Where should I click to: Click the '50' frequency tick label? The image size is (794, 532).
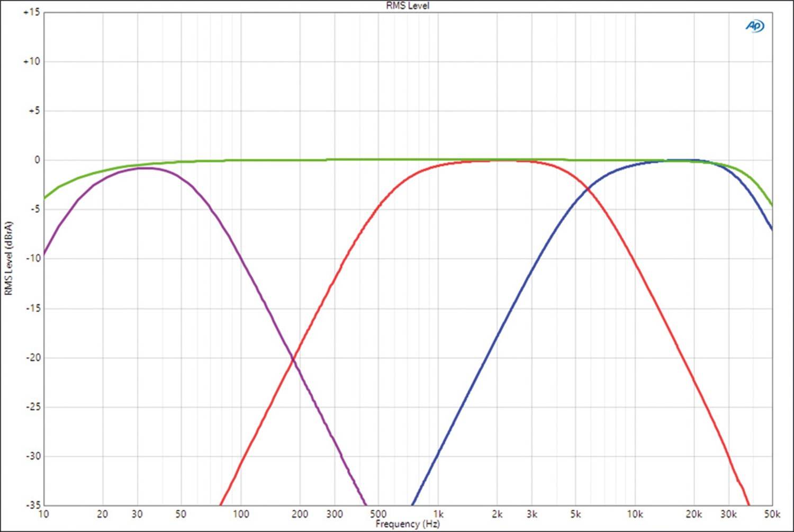(181, 514)
